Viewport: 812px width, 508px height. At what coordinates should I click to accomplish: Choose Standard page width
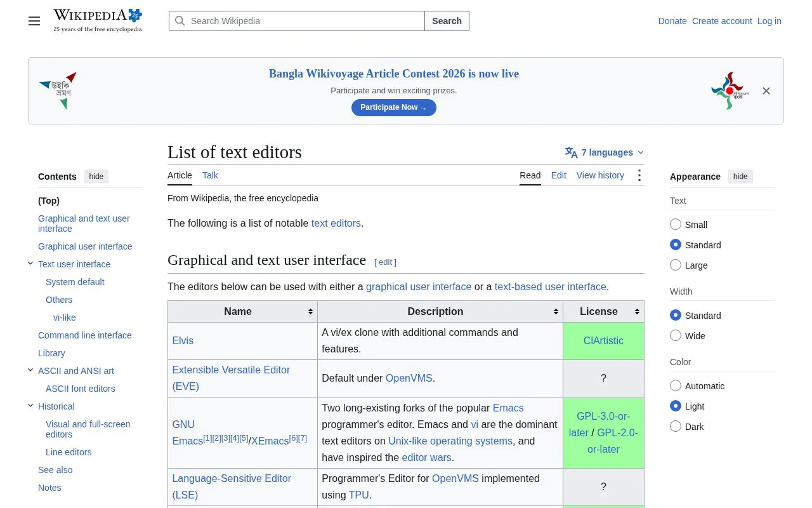(x=676, y=315)
